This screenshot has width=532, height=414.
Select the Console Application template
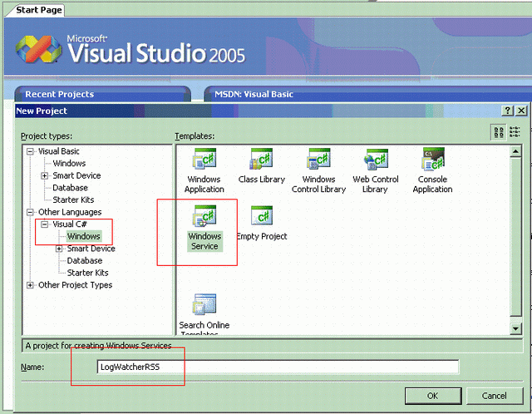tap(432, 160)
